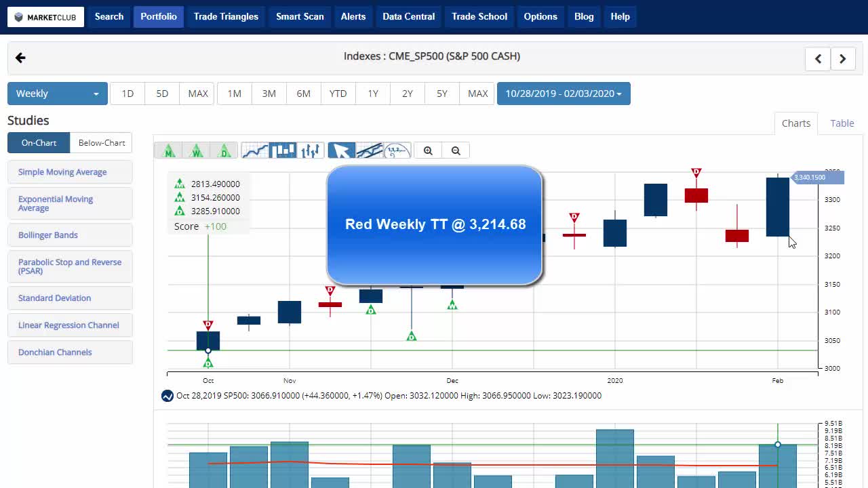The height and width of the screenshot is (488, 868).
Task: Select the 3M range button
Action: pyautogui.click(x=269, y=94)
